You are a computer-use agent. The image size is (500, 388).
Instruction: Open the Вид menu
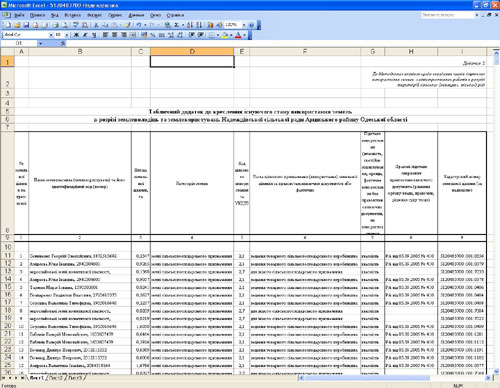(55, 15)
